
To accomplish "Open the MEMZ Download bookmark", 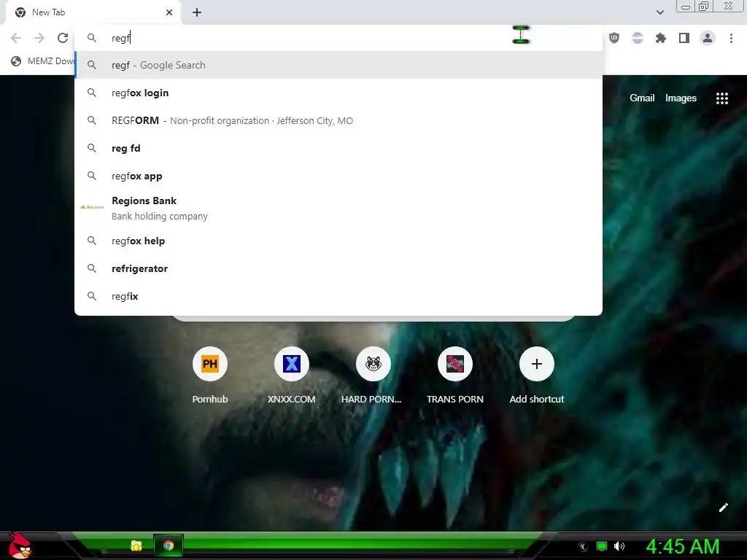I will 43,61.
